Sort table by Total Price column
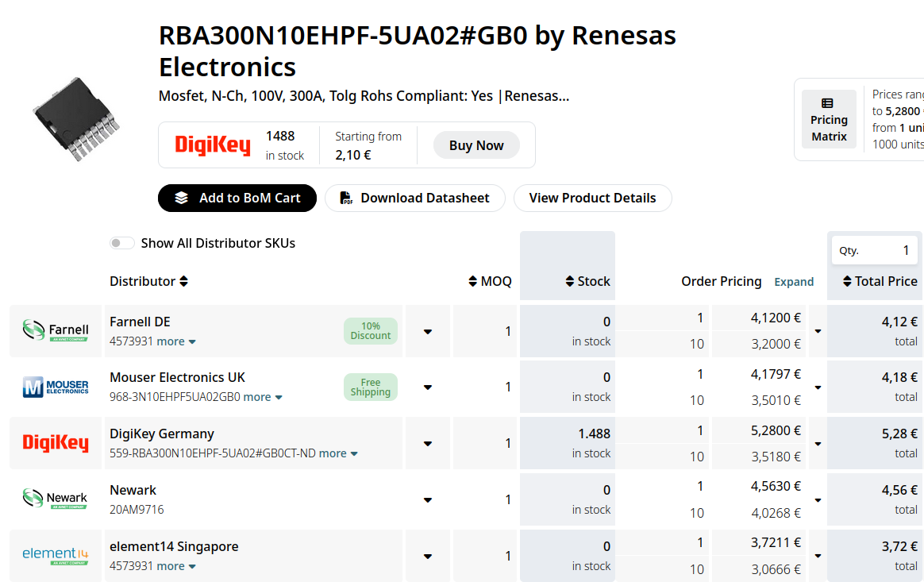Viewport: 924px width, 582px height. coord(880,281)
